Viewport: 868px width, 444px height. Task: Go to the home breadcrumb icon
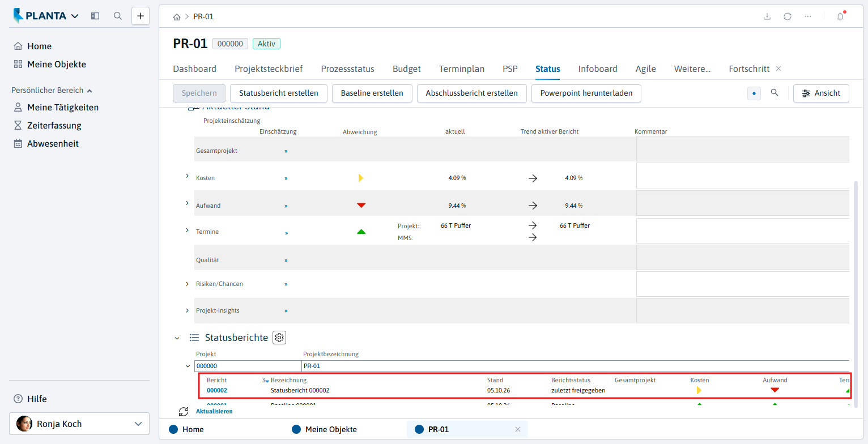point(177,17)
